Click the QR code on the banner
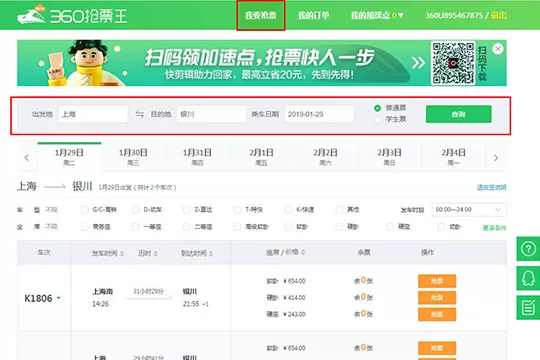The height and width of the screenshot is (360, 540). 453,63
